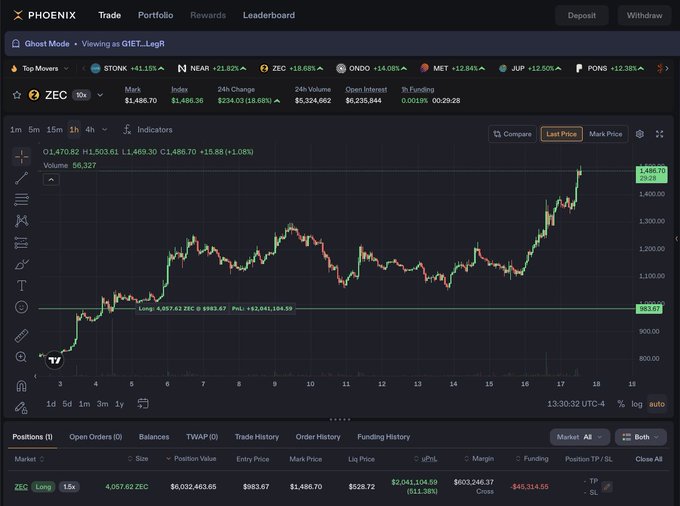Go to the Leaderboard page
The width and height of the screenshot is (680, 506).
click(269, 15)
